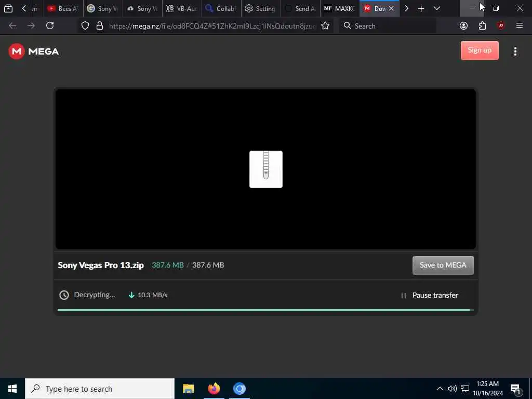Switch to the Send A tab
The width and height of the screenshot is (532, 399).
(x=300, y=8)
